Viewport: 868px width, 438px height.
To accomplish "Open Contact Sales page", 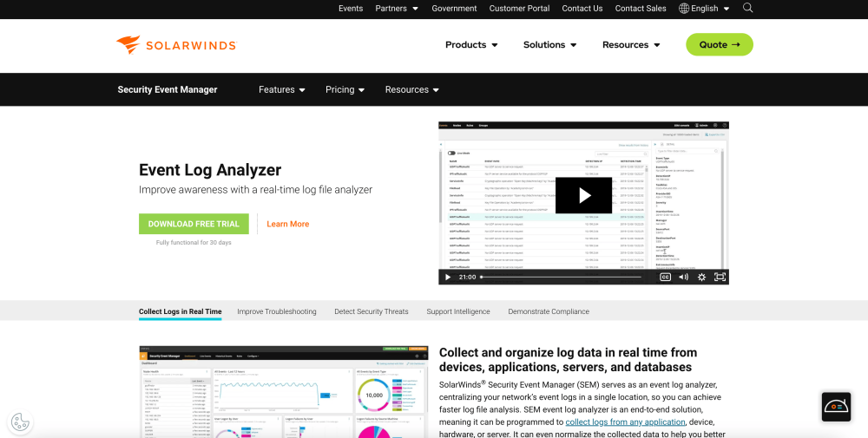I will pos(641,9).
